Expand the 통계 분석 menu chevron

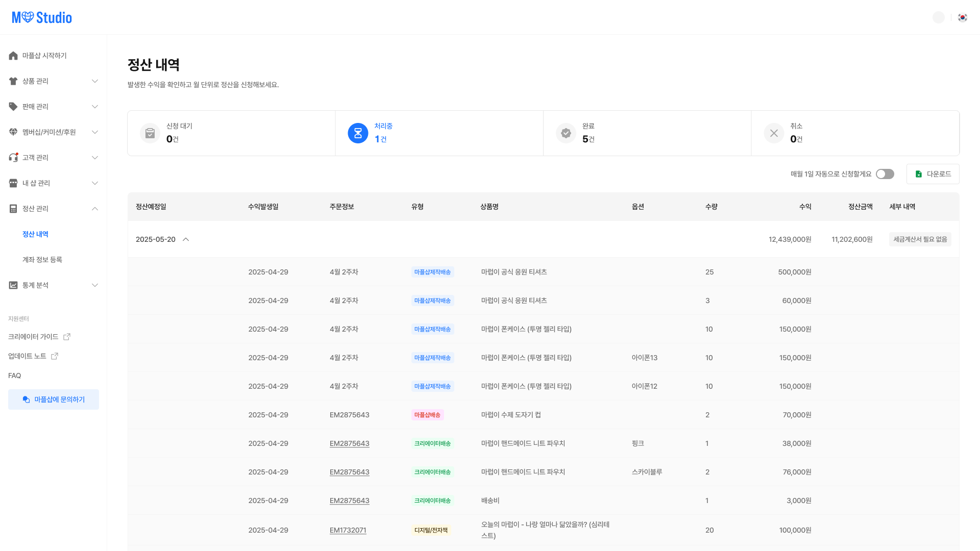pos(95,285)
